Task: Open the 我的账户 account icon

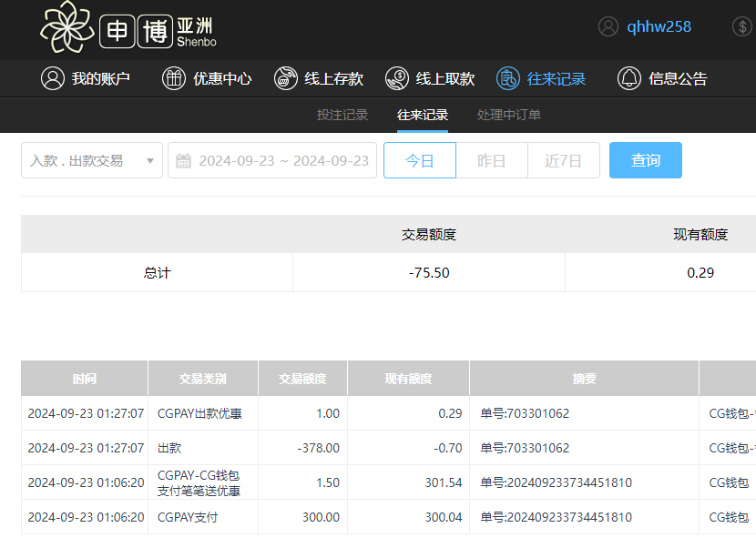Action: (x=52, y=78)
